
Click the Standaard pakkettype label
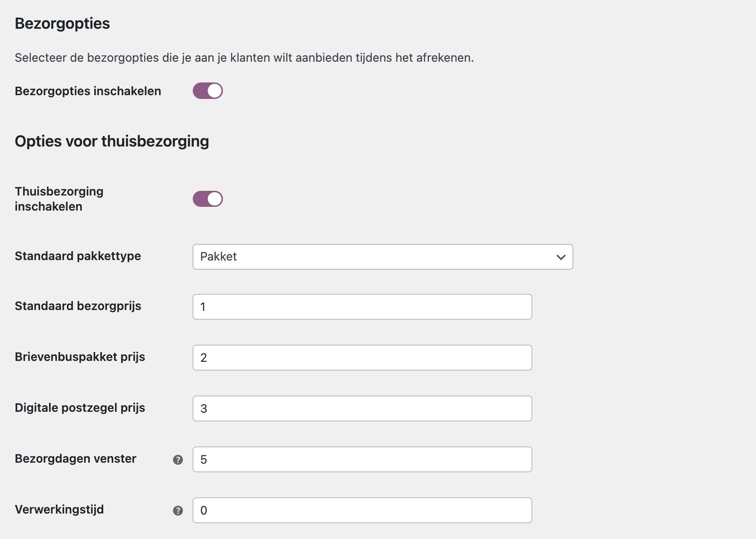(77, 256)
